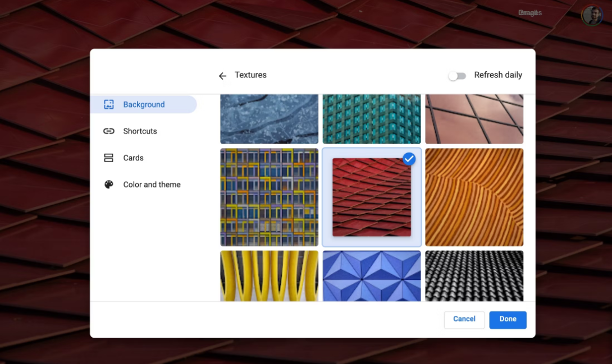Choose the yellow curved arches texture
The height and width of the screenshot is (364, 612).
pos(270,276)
